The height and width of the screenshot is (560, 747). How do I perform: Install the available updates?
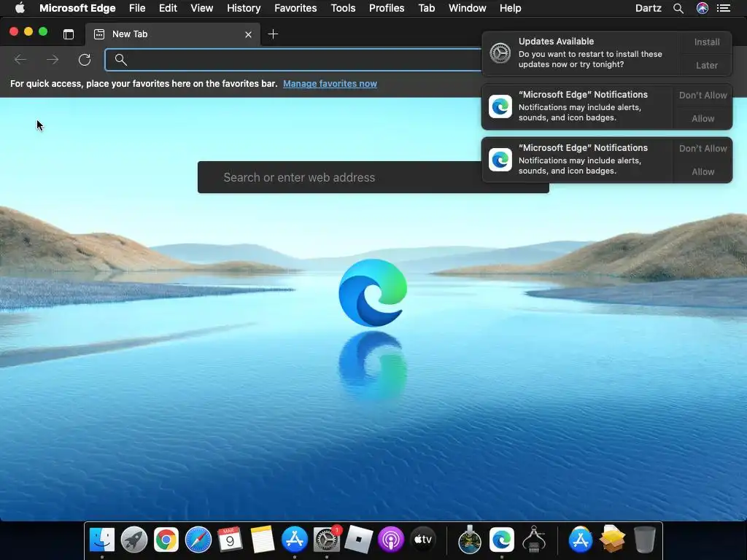coord(706,42)
